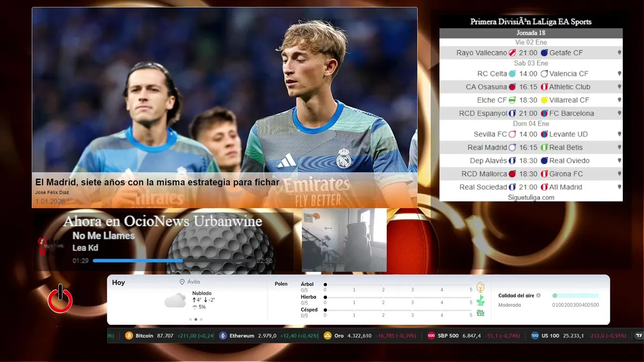
Task: Click the map pin on Sevilla FC row
Action: click(619, 134)
